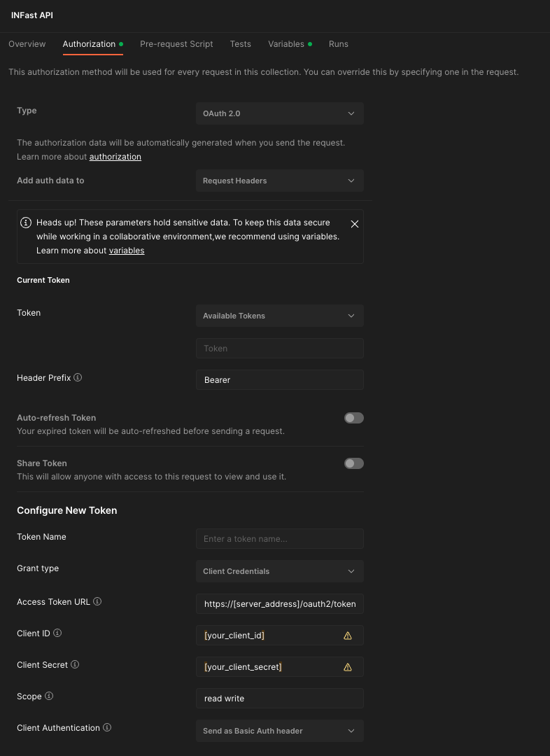The width and height of the screenshot is (550, 756).
Task: Open the Runs tab
Action: coord(339,44)
